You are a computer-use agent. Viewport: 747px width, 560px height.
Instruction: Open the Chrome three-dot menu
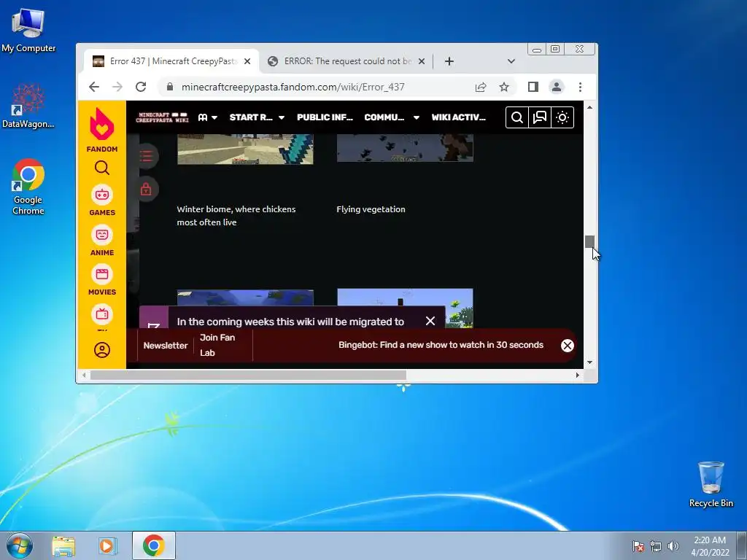(x=580, y=87)
